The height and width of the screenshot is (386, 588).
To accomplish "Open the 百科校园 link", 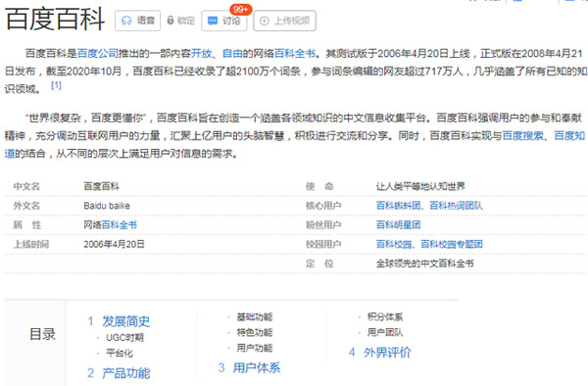I will tap(394, 244).
